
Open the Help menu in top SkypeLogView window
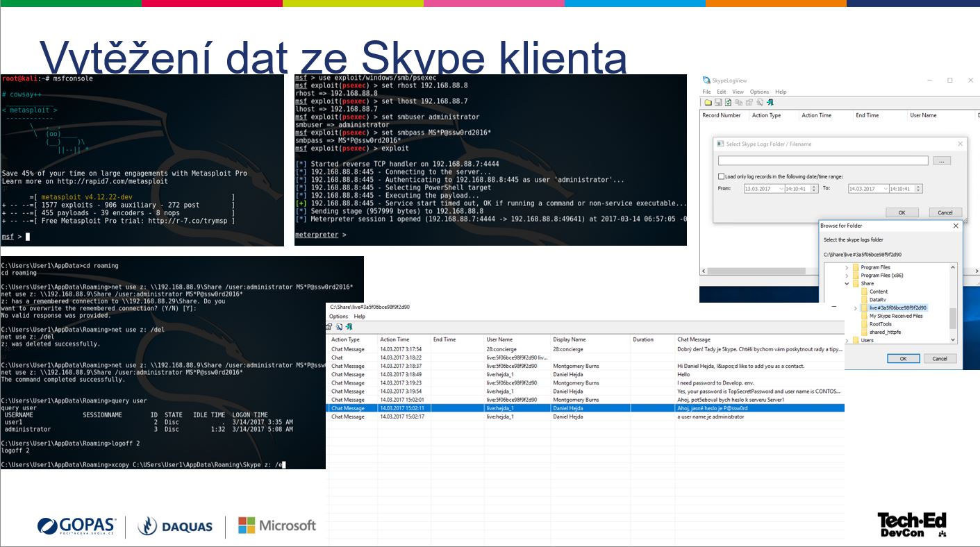pyautogui.click(x=781, y=92)
